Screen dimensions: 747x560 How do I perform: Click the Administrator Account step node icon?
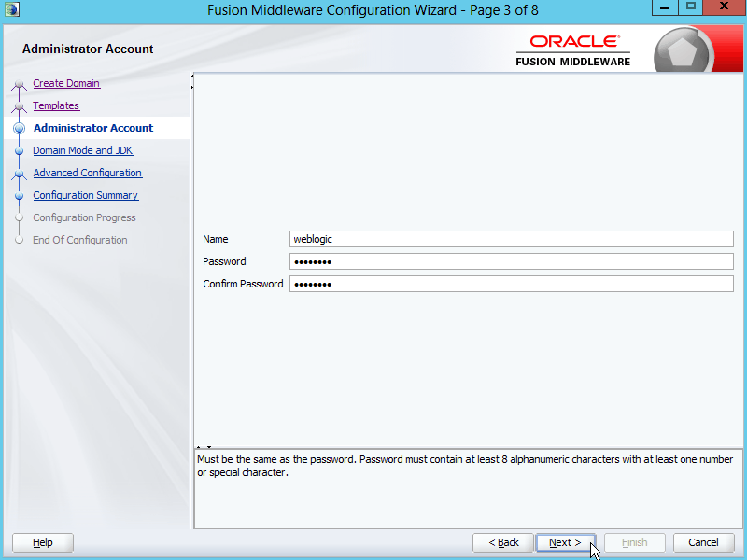[x=19, y=128]
